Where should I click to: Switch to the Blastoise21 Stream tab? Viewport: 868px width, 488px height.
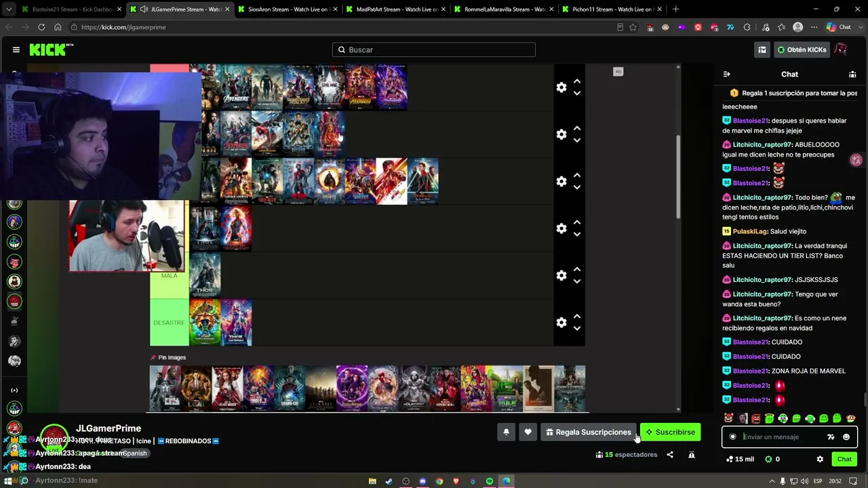coord(71,9)
